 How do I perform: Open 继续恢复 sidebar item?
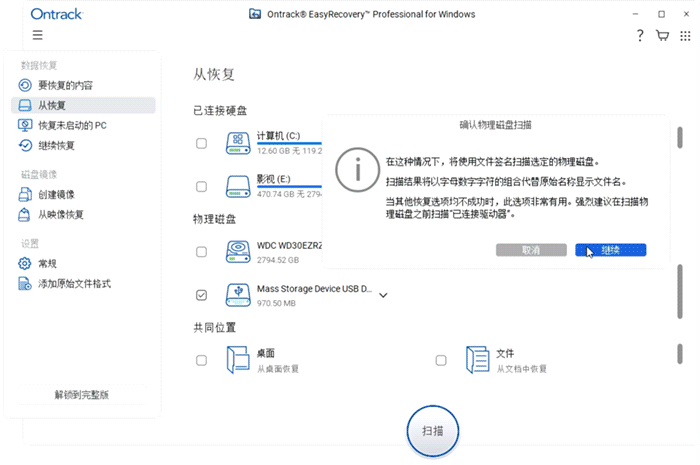coord(83,145)
